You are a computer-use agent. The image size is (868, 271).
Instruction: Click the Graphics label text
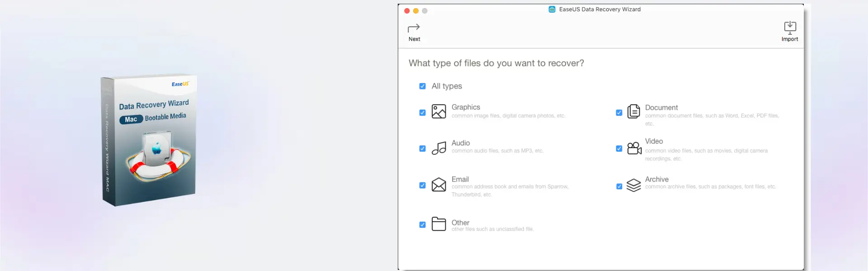(x=466, y=107)
